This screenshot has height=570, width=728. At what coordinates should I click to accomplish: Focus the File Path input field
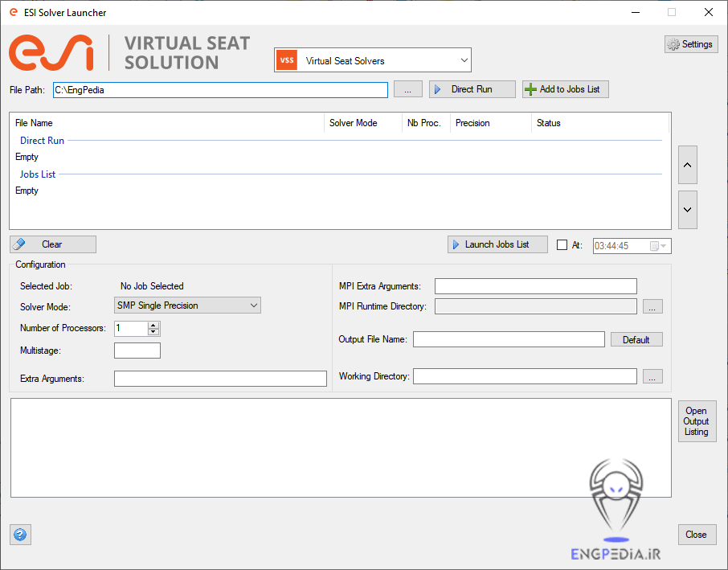point(220,90)
